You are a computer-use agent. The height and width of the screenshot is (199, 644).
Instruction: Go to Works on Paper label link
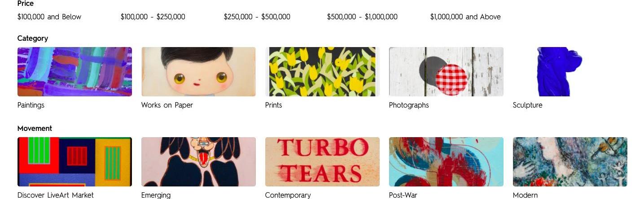(x=167, y=105)
